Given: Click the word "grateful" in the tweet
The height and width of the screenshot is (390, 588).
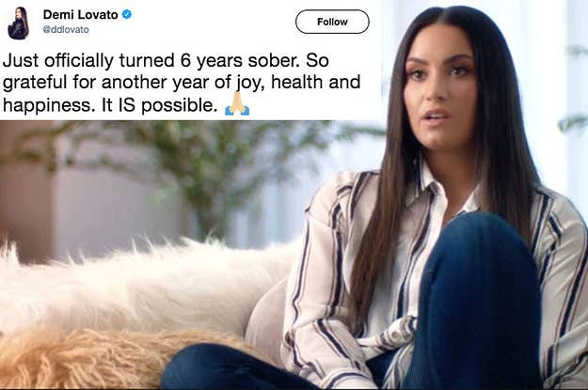Looking at the screenshot, I should pos(35,83).
